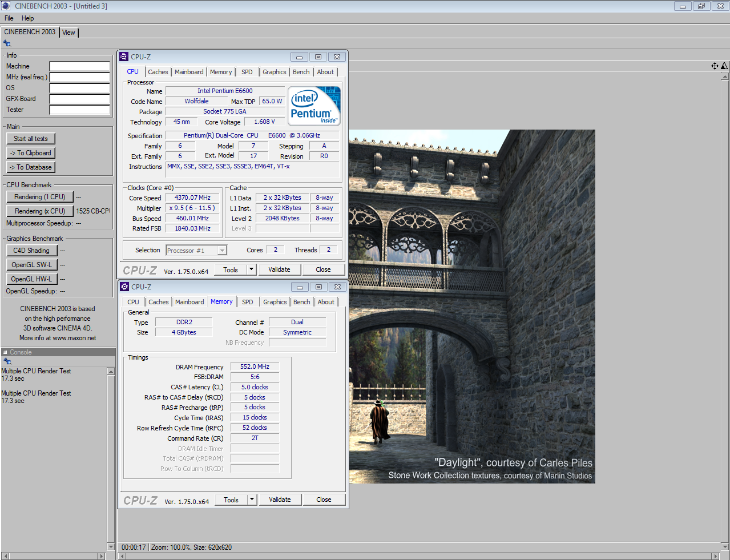The image size is (730, 560).
Task: Click the render view vertical scrollbar down arrow
Action: coord(725,547)
